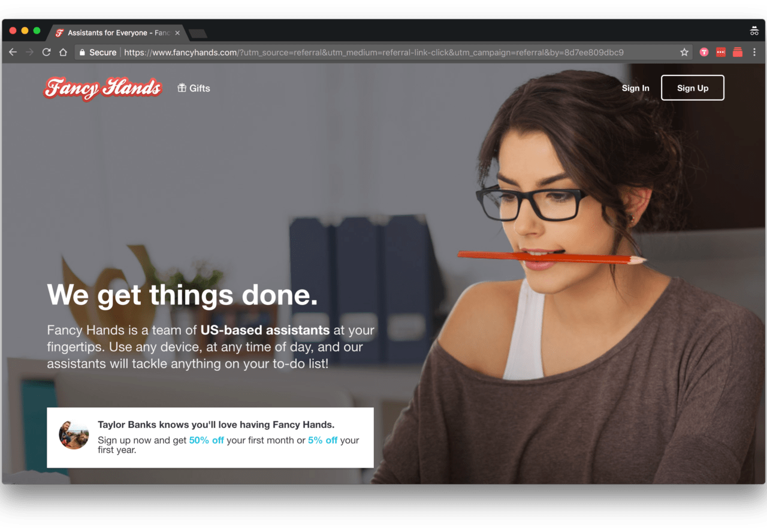Open the red three-dots extension icon
Image resolution: width=767 pixels, height=532 pixels.
pyautogui.click(x=721, y=53)
